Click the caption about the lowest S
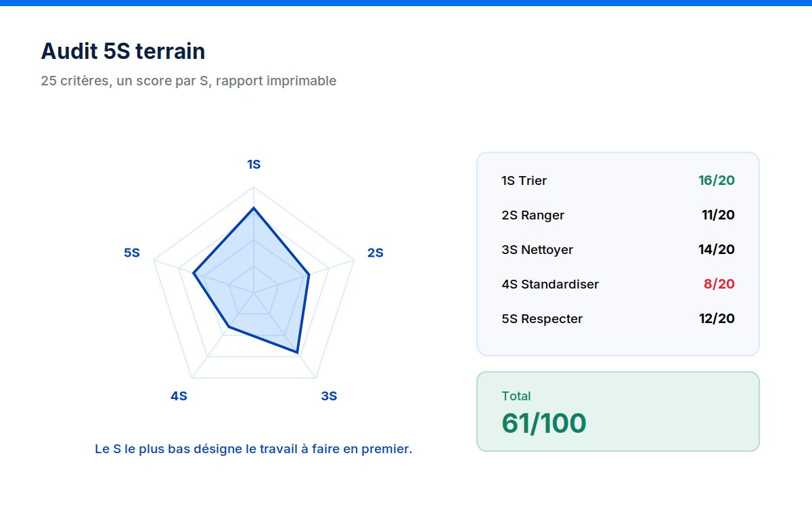Viewport: 812px width, 508px height. pos(254,449)
